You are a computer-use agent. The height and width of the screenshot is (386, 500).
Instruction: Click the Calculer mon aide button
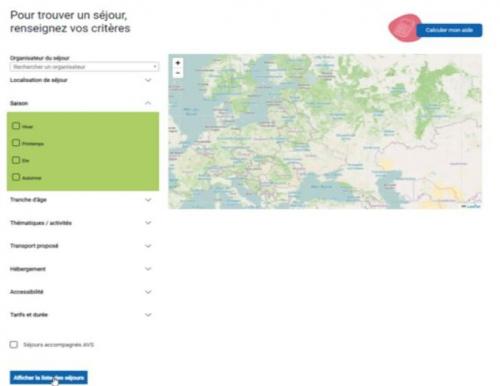449,30
